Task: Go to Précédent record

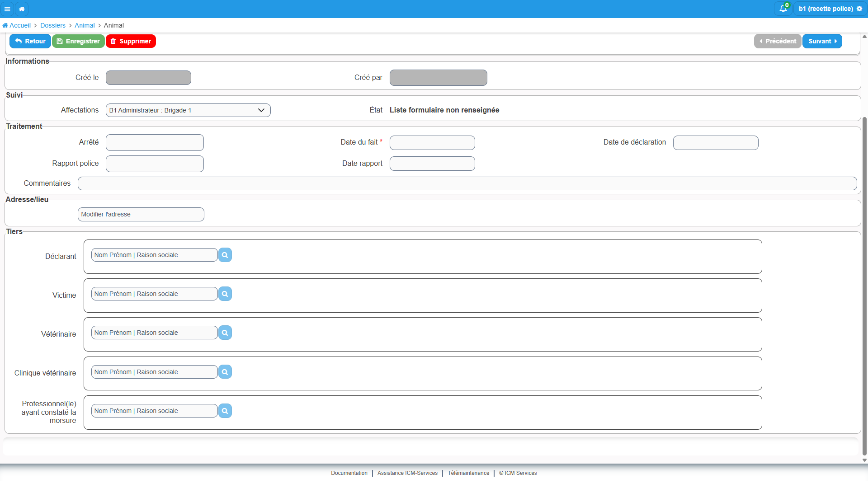Action: point(778,41)
